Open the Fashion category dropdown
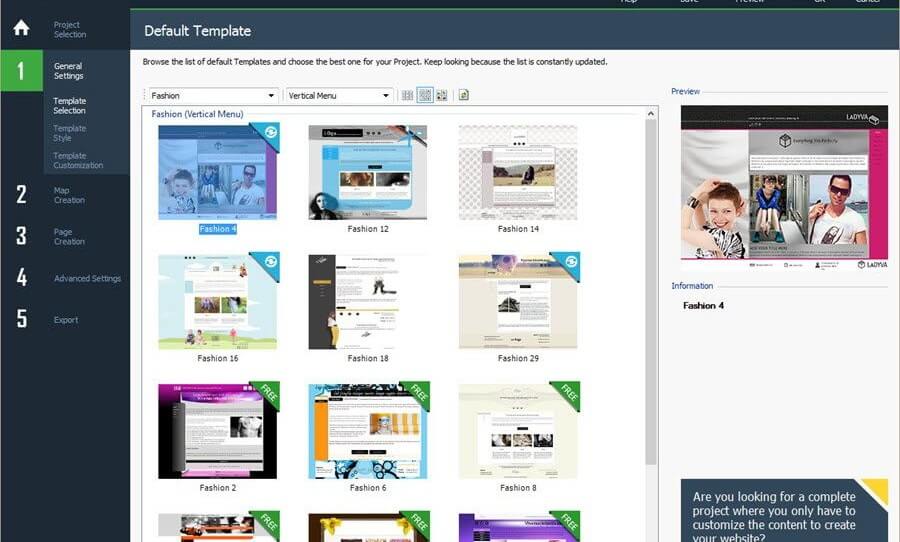This screenshot has height=542, width=900. (213, 95)
